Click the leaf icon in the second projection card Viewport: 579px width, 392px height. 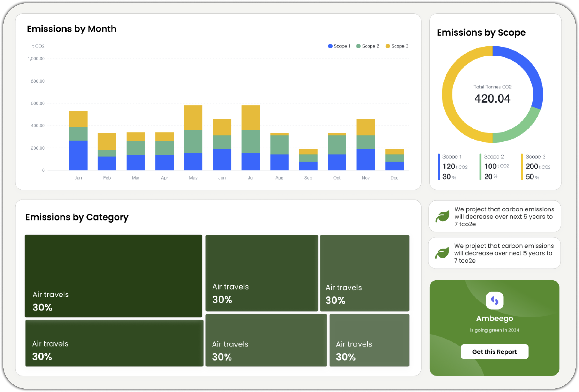coord(442,253)
